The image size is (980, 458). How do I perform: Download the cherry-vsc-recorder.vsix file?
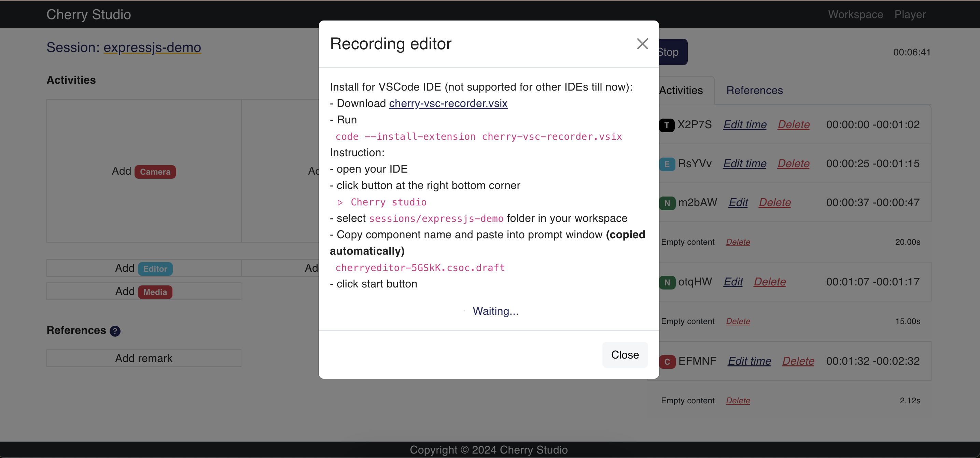tap(448, 103)
